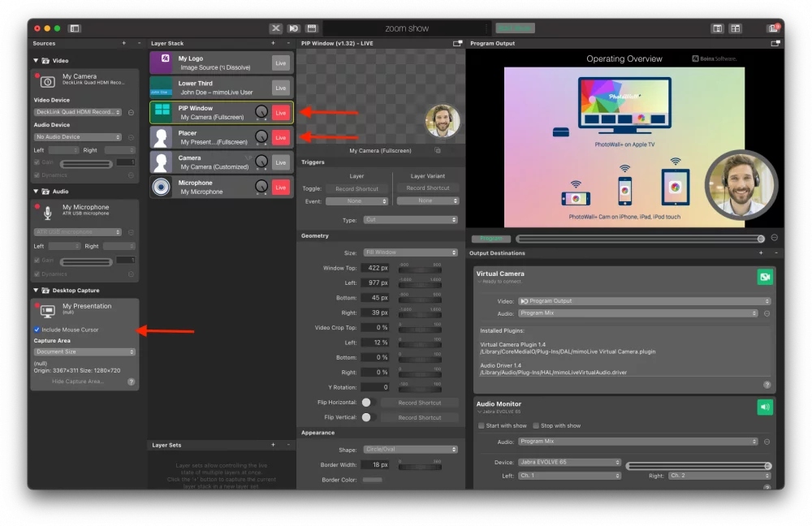
Task: Click the Live button on the My Logo layer
Action: pos(281,63)
